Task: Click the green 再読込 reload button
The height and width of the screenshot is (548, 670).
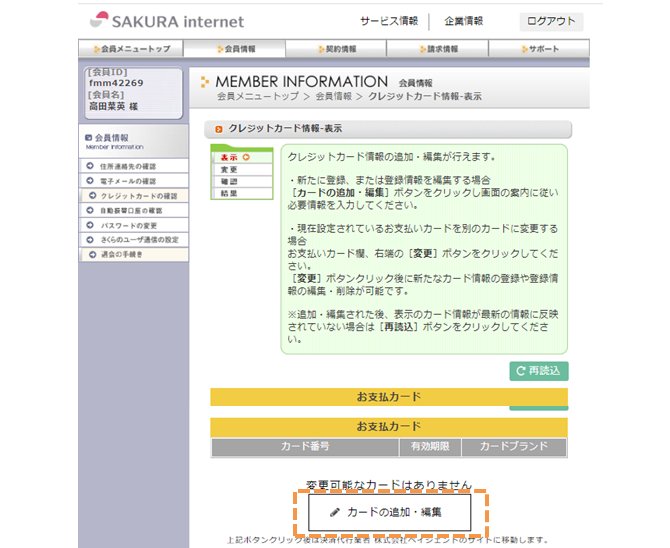Action: pyautogui.click(x=539, y=371)
